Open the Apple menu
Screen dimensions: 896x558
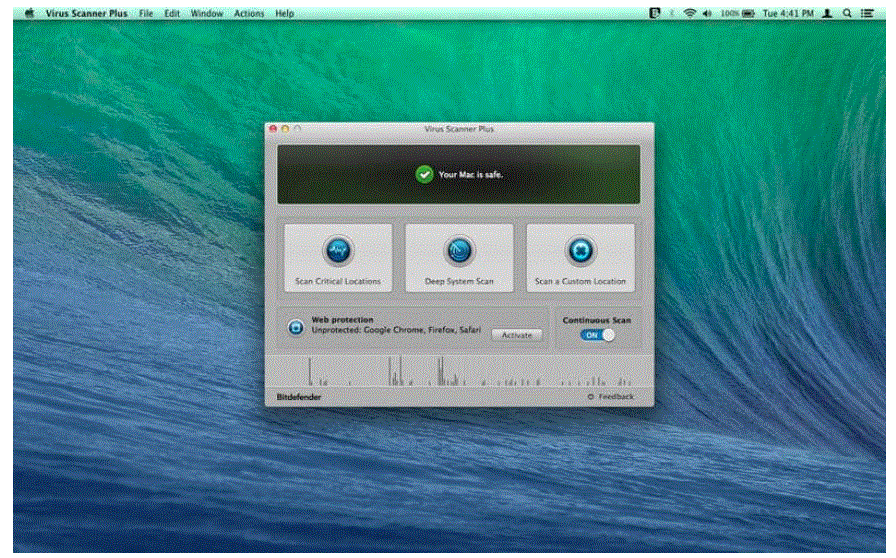click(x=30, y=13)
